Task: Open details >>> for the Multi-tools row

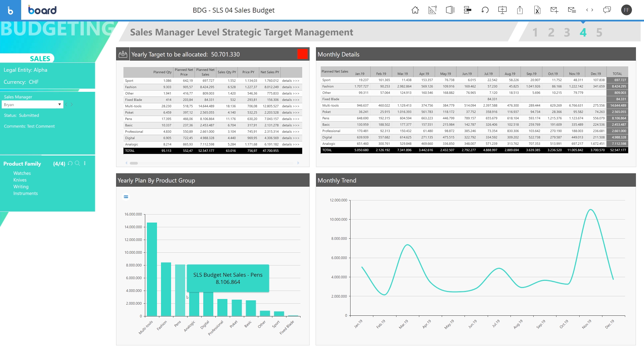Action: click(290, 106)
